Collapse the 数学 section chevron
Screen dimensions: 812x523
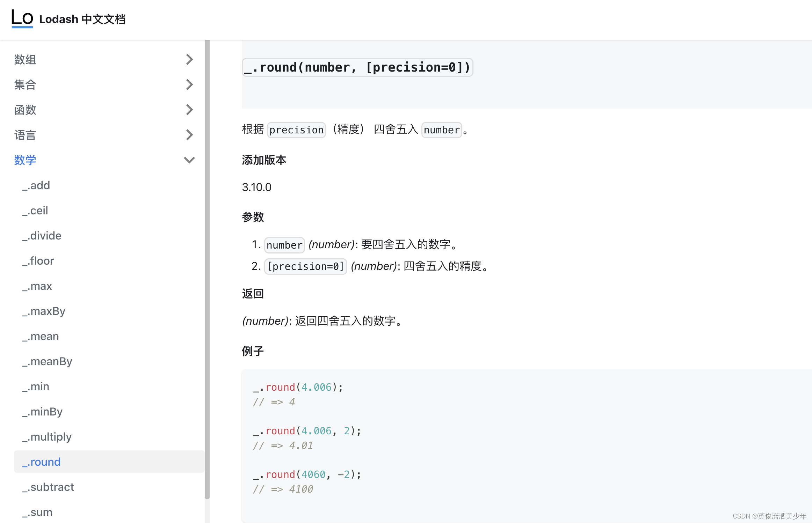189,160
